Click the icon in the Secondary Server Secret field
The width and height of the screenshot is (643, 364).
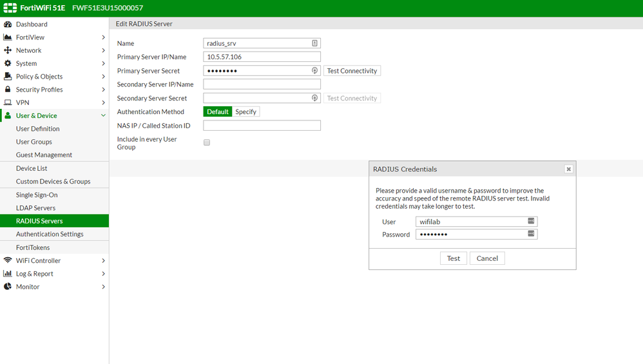click(x=314, y=98)
